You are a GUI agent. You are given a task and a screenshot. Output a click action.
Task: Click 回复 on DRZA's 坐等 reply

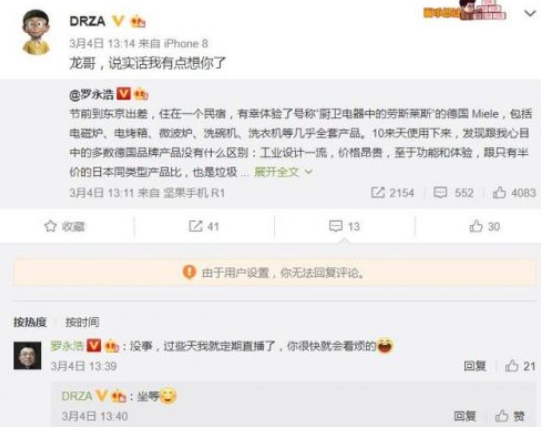pyautogui.click(x=465, y=416)
